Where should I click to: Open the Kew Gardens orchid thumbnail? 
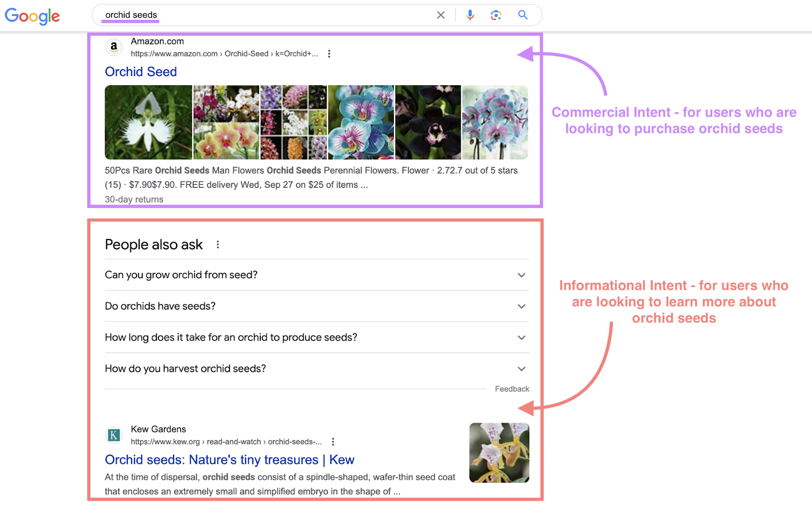point(499,453)
